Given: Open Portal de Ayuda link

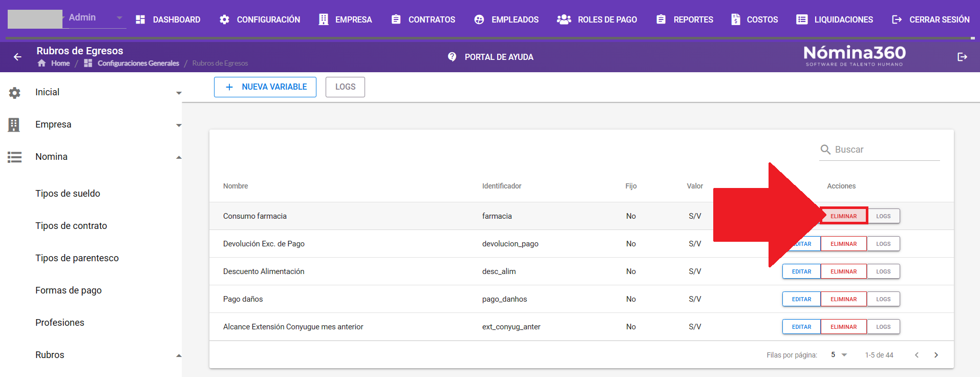Looking at the screenshot, I should tap(491, 57).
